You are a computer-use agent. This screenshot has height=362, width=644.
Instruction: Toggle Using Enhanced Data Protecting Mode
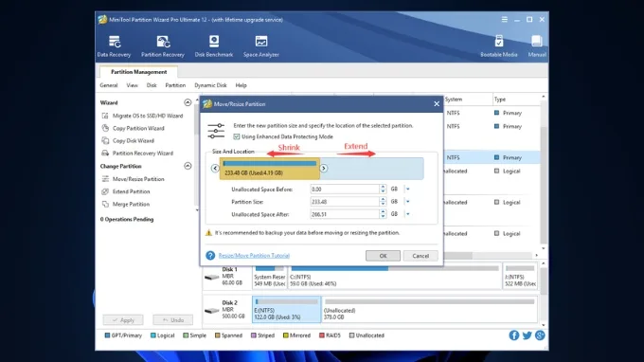pos(237,136)
